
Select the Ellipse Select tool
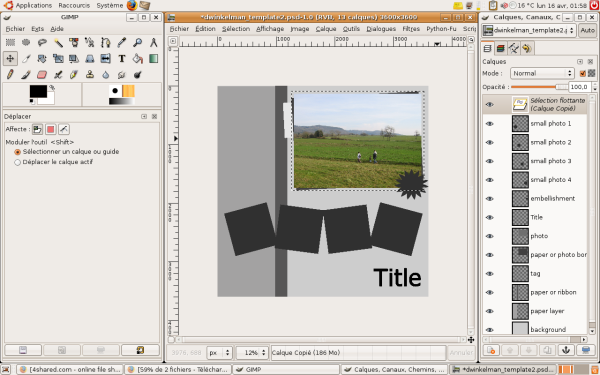(26, 42)
